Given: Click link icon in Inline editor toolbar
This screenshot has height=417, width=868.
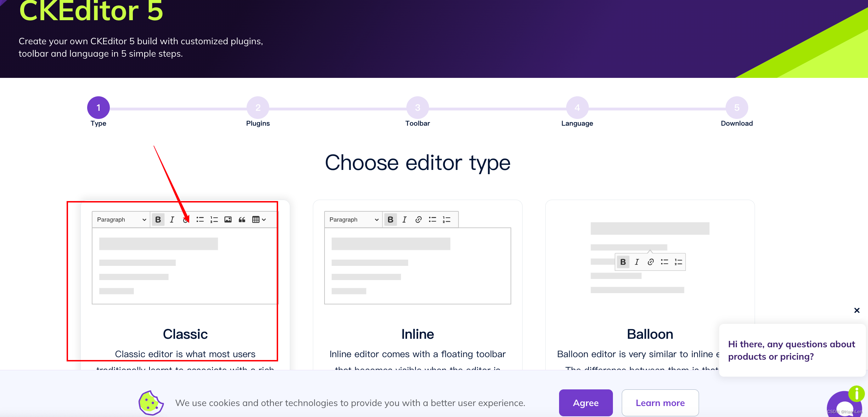Looking at the screenshot, I should [418, 219].
